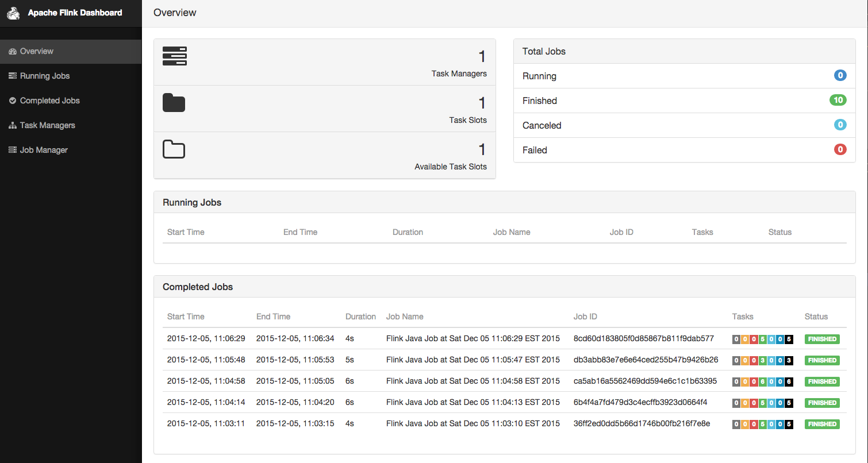
Task: Click the Running jobs count badge
Action: pyautogui.click(x=840, y=75)
